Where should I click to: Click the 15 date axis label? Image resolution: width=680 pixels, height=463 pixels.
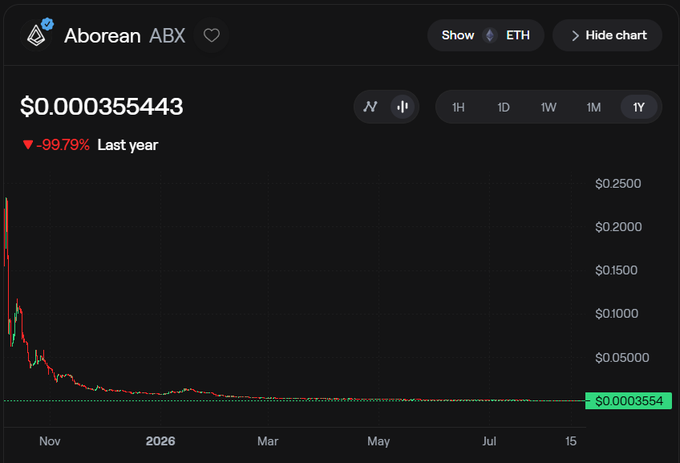571,441
